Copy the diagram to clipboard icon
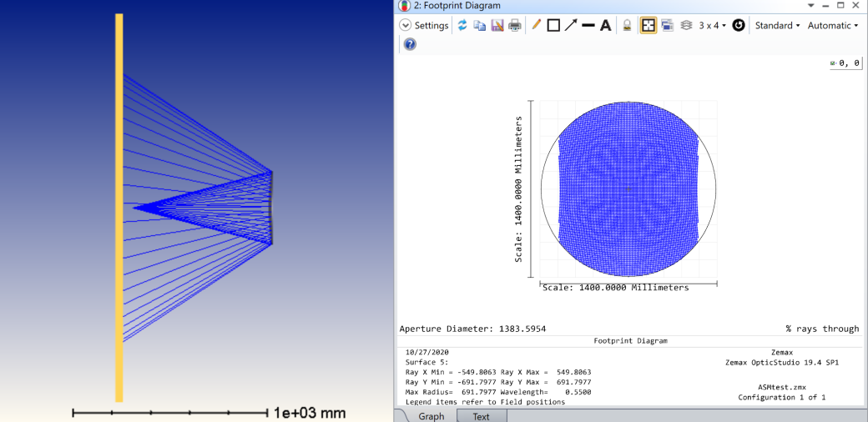The width and height of the screenshot is (868, 422). [479, 26]
